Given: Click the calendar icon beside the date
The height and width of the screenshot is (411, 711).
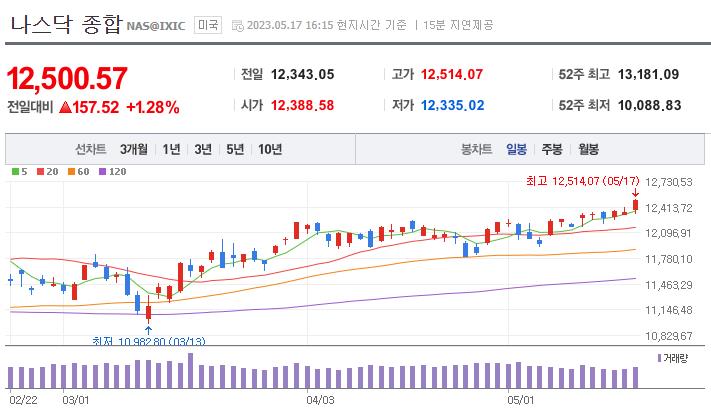Looking at the screenshot, I should tap(238, 25).
